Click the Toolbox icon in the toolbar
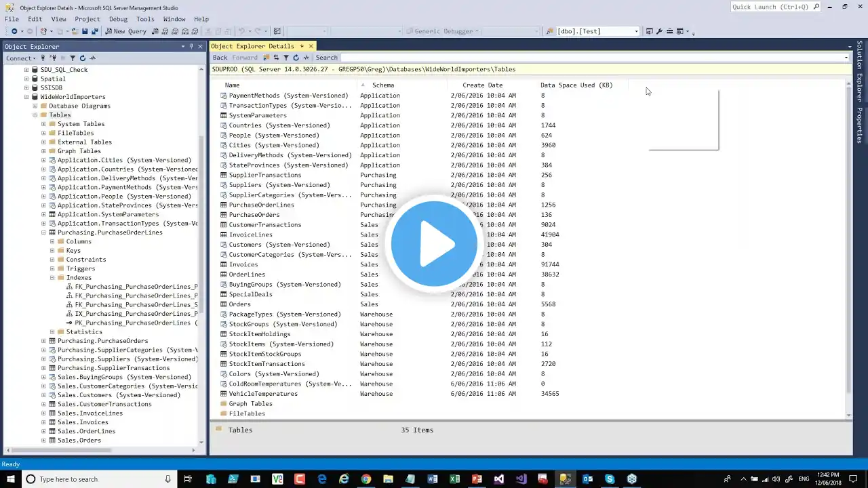This screenshot has width=868, height=488. (x=670, y=31)
